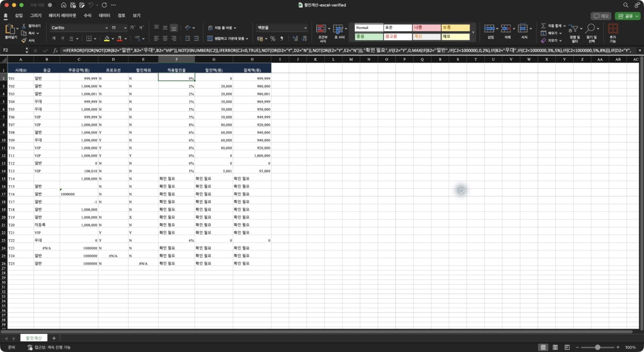Click the Home icon in title bar

pyautogui.click(x=64, y=5)
